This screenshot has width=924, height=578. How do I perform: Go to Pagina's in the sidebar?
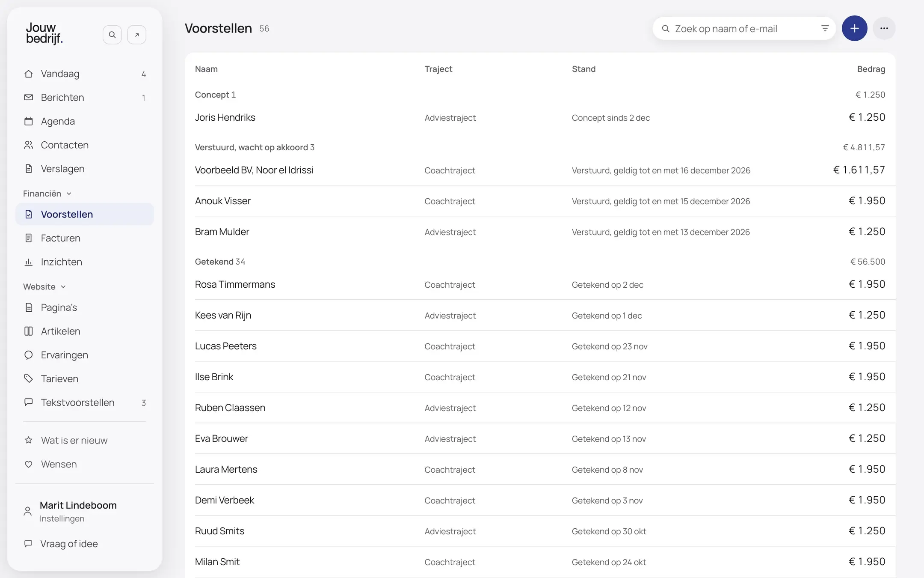pos(85,307)
